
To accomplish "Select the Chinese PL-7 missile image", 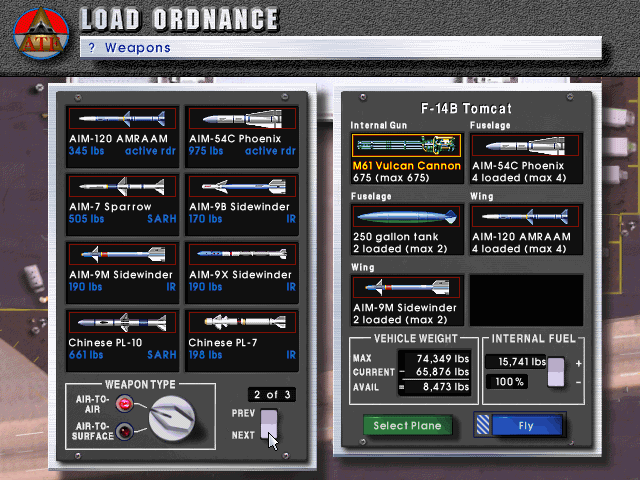I will pos(242,322).
